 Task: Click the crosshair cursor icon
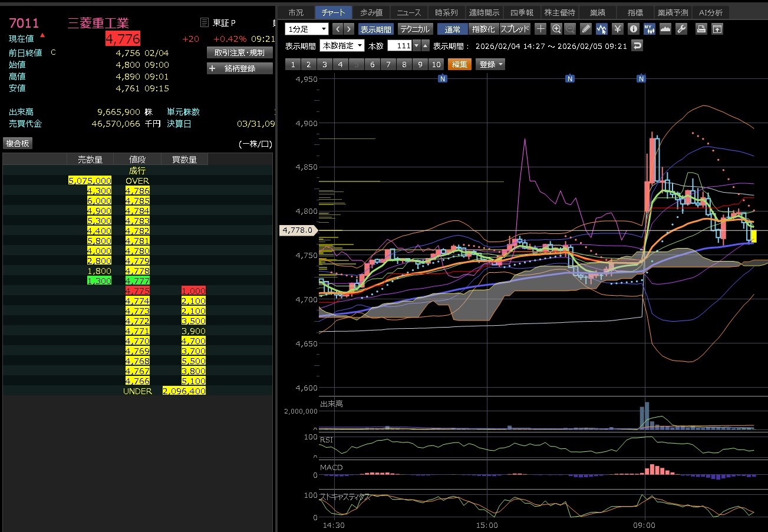(540, 29)
